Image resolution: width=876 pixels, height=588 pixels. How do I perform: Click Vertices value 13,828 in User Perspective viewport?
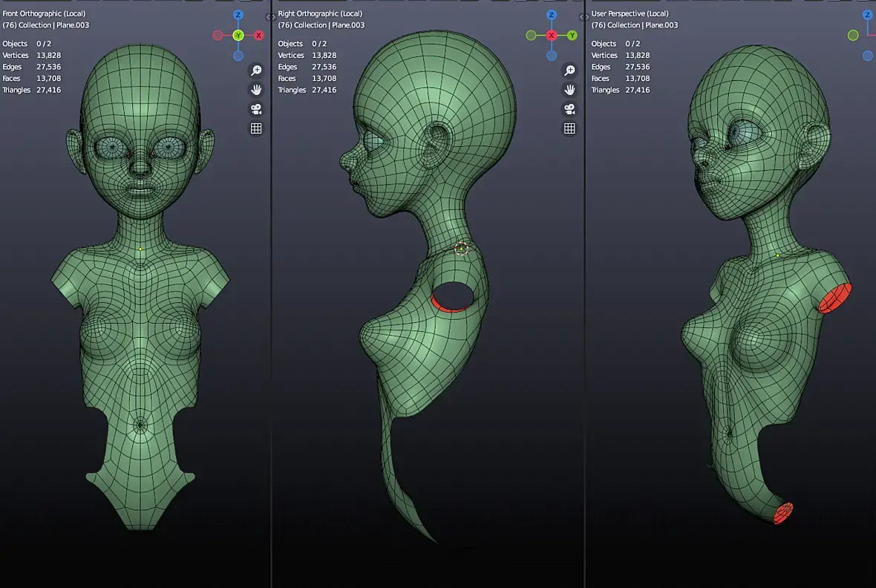[x=638, y=56]
